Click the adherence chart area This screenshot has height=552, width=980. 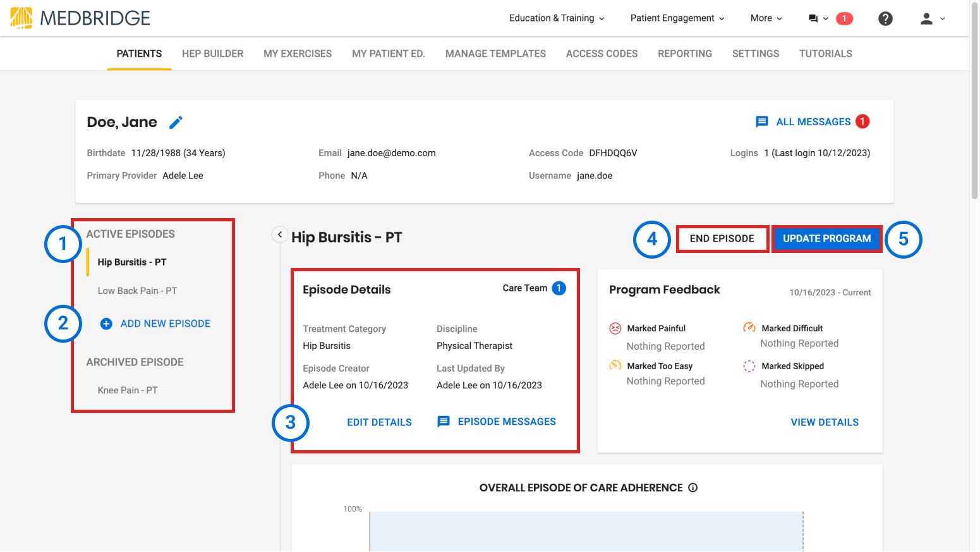point(586,531)
